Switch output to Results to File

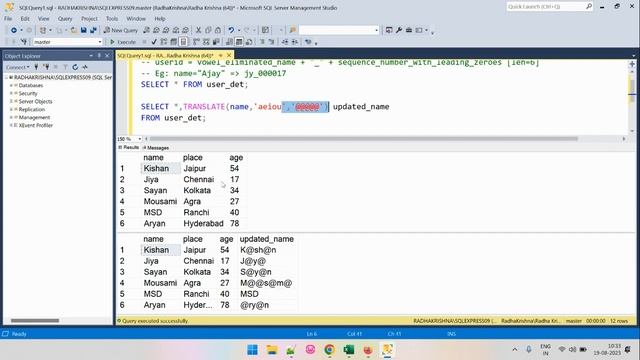click(x=249, y=42)
